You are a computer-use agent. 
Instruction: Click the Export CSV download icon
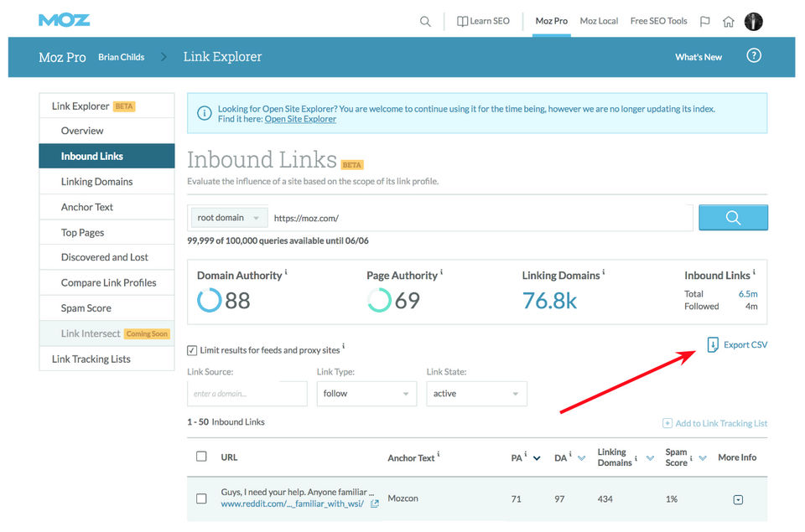coord(713,344)
